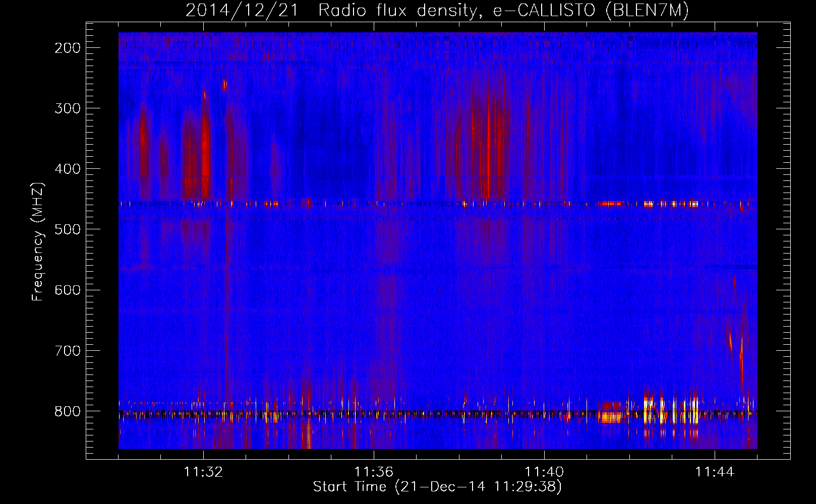Click the 11:36 time tick label
Viewport: 816px width, 504px height.
(x=374, y=472)
